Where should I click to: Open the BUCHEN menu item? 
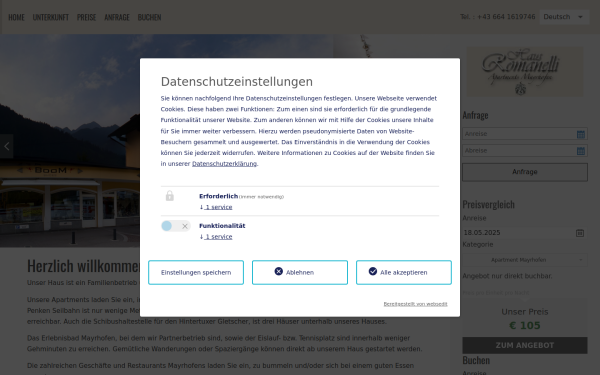(x=149, y=17)
